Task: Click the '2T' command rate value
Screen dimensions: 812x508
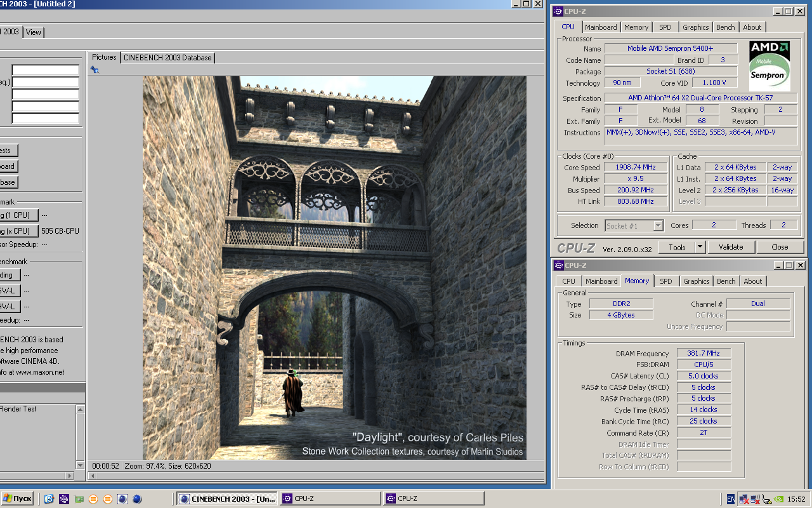Action: click(704, 432)
